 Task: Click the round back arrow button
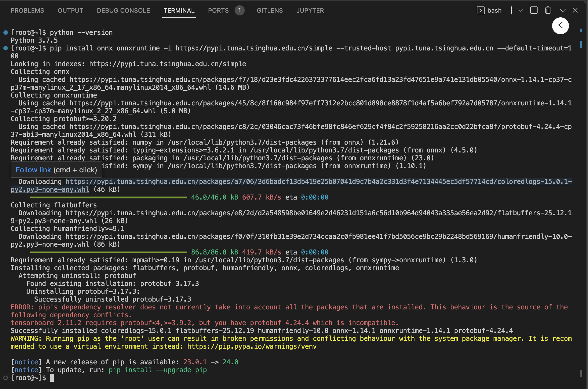(x=560, y=26)
